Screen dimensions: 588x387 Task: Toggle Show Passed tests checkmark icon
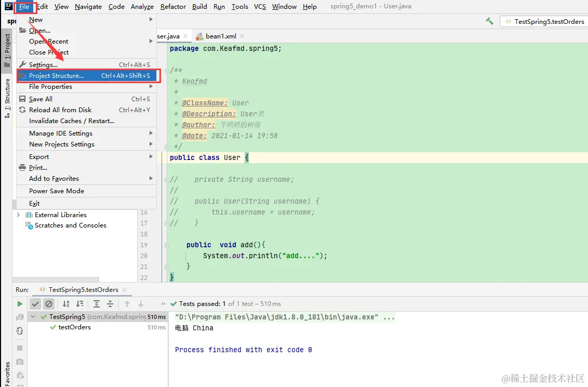[x=35, y=304]
